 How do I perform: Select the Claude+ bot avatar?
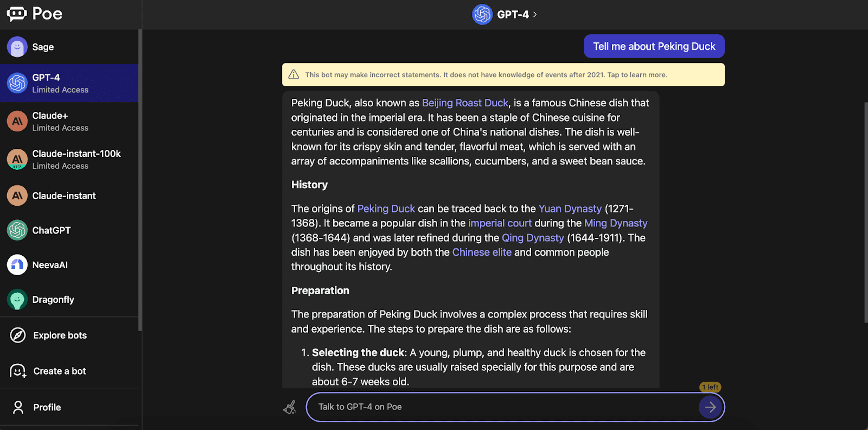coord(17,121)
